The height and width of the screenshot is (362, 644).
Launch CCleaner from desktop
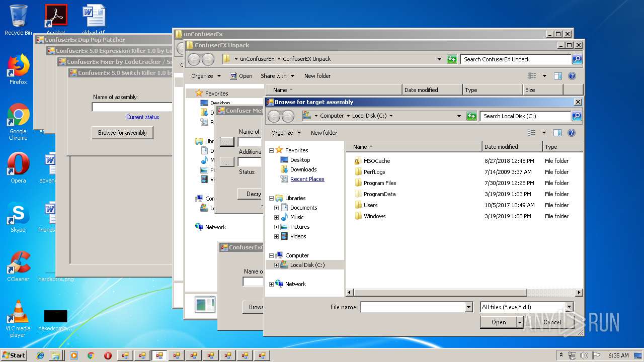coord(18,266)
